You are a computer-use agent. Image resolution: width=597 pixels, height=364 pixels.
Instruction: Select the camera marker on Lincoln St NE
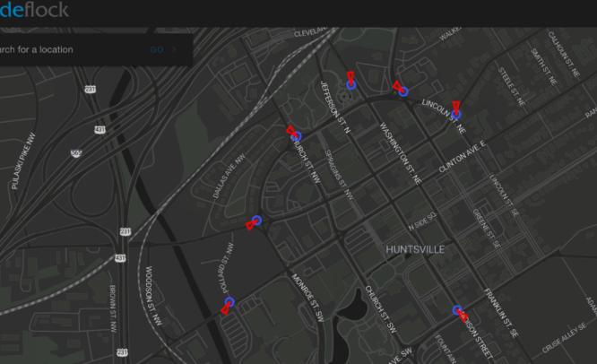[455, 114]
